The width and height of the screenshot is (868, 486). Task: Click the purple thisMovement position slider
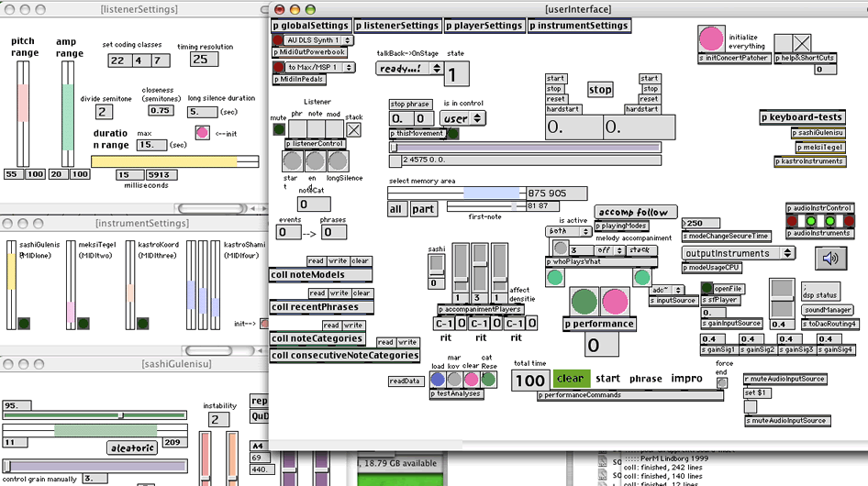(x=525, y=148)
